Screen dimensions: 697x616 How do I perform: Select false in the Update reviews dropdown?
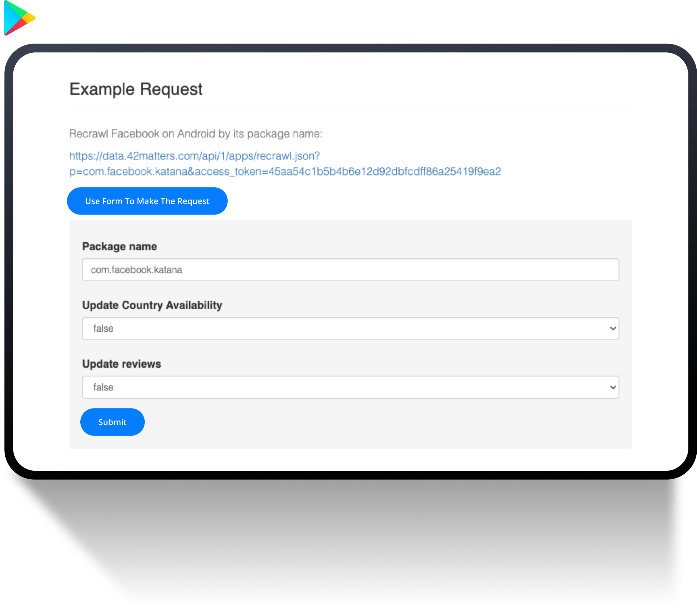103,387
